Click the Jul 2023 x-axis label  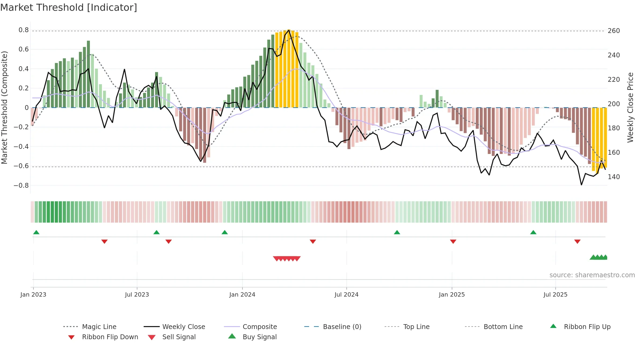(137, 294)
